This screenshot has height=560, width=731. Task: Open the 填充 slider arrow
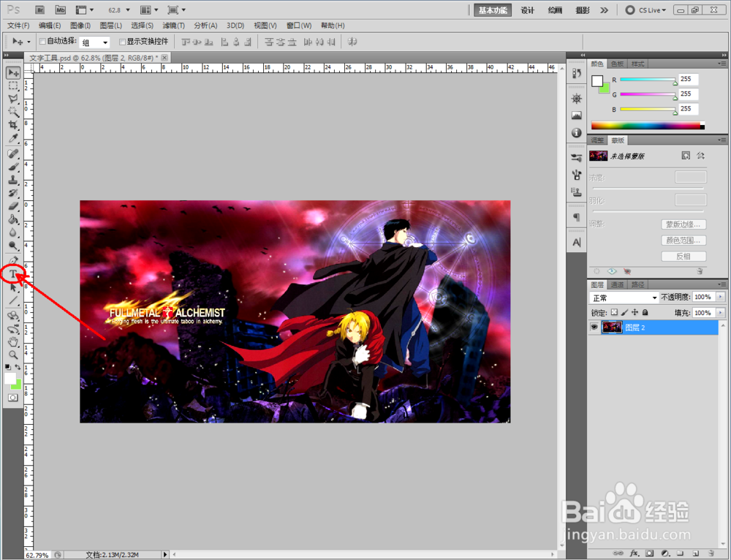pos(721,312)
